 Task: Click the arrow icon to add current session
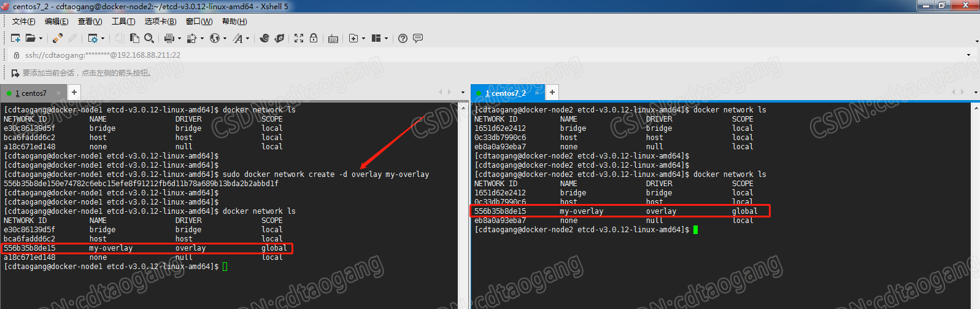point(15,73)
